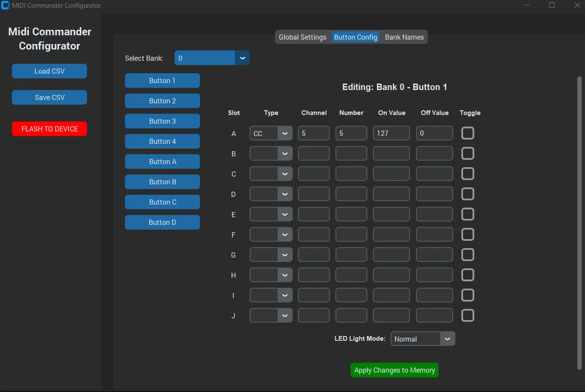This screenshot has width=585, height=392.
Task: Expand the Type combo box in row C
Action: (x=271, y=173)
